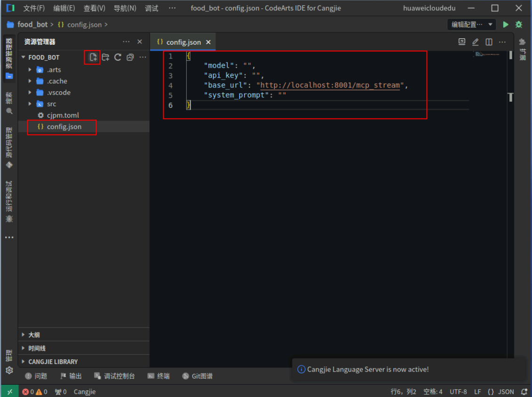Open the 输出 output panel
The height and width of the screenshot is (397, 532).
[71, 376]
